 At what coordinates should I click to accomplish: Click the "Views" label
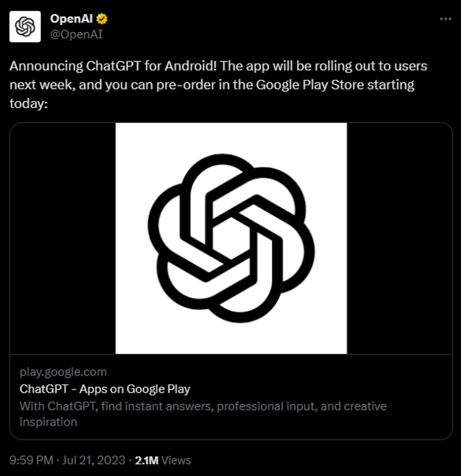point(177,460)
